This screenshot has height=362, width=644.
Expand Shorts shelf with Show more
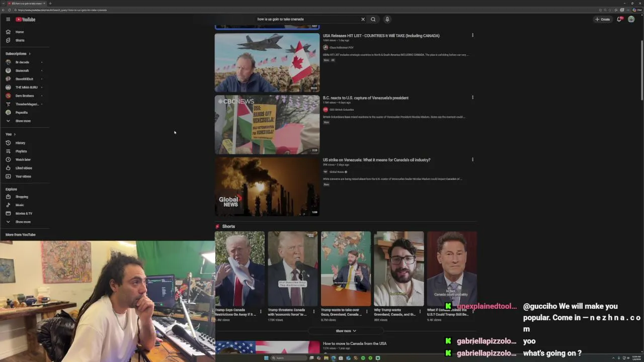pyautogui.click(x=346, y=331)
